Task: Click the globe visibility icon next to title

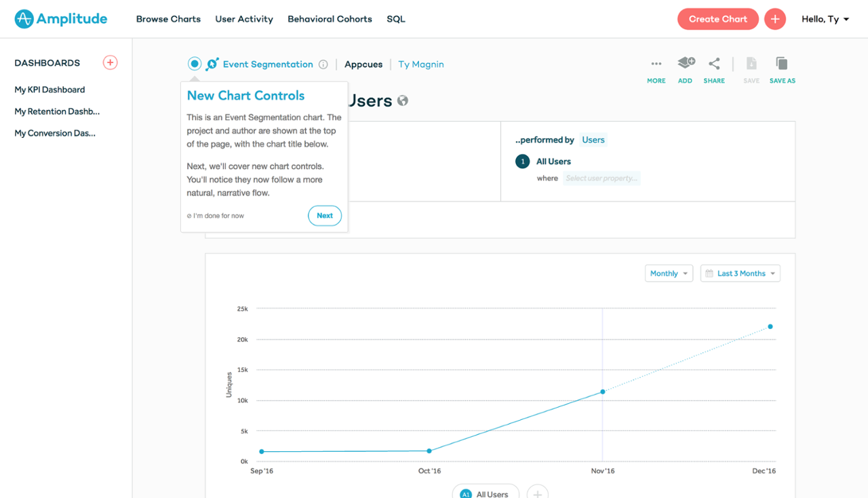Action: click(x=403, y=100)
